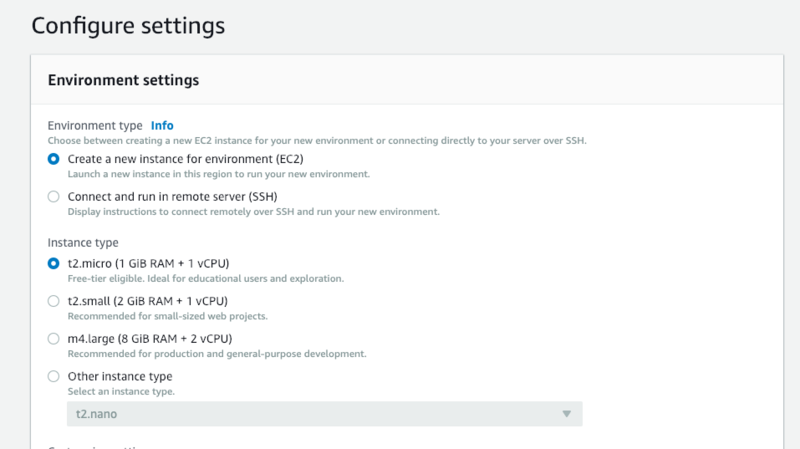Choose the m4.large radio button
The height and width of the screenshot is (449, 800).
tap(54, 339)
